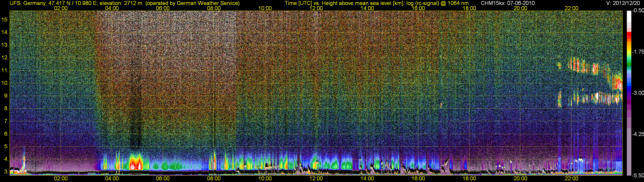Select the '11.' km height axis label
644x182 pixels.
pyautogui.click(x=5, y=70)
